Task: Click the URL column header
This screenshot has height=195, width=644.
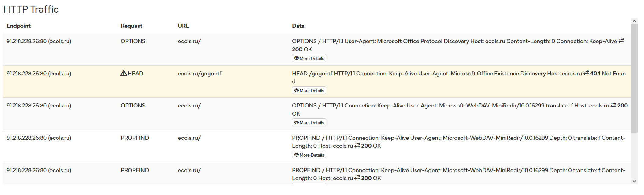Action: [183, 26]
